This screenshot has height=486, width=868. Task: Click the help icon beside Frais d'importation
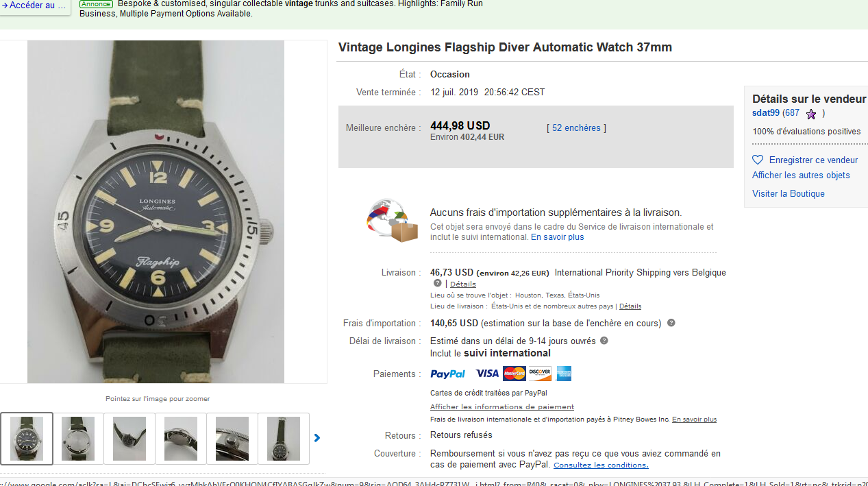click(x=671, y=323)
